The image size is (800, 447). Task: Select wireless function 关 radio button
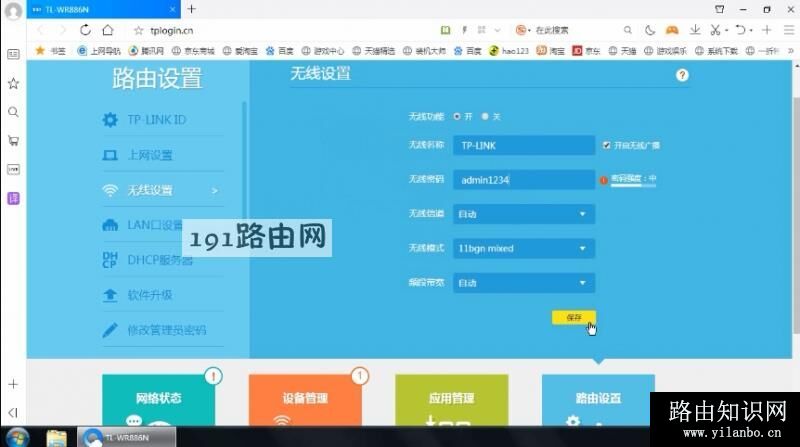click(485, 116)
